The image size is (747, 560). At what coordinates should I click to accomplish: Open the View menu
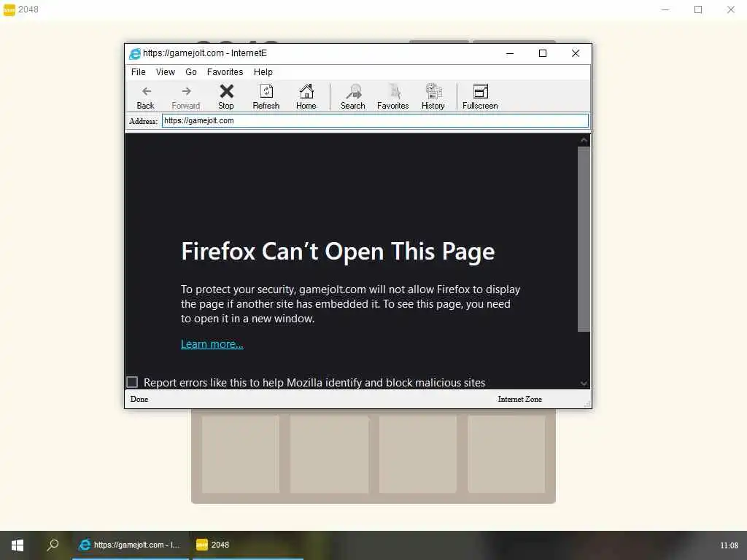coord(166,72)
